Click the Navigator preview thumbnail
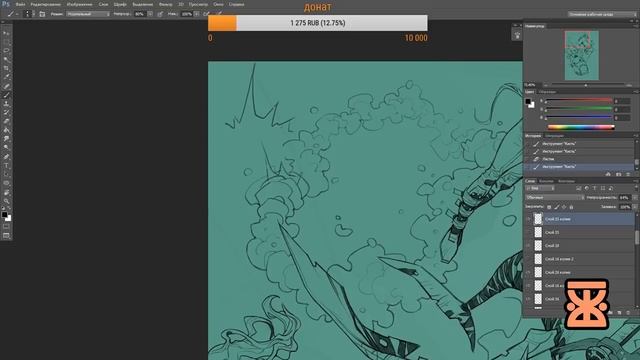Screen dimensions: 640x360 pyautogui.click(x=582, y=55)
